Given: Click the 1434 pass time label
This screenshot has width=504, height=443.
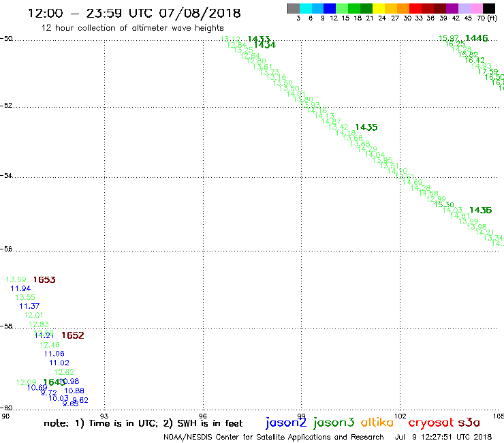Looking at the screenshot, I should (x=264, y=45).
